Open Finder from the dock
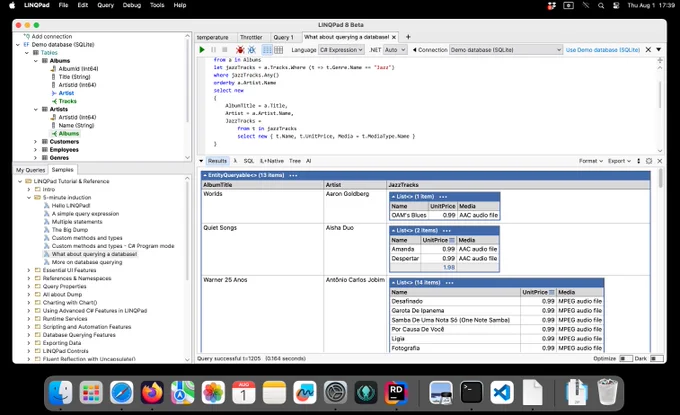 click(x=60, y=392)
